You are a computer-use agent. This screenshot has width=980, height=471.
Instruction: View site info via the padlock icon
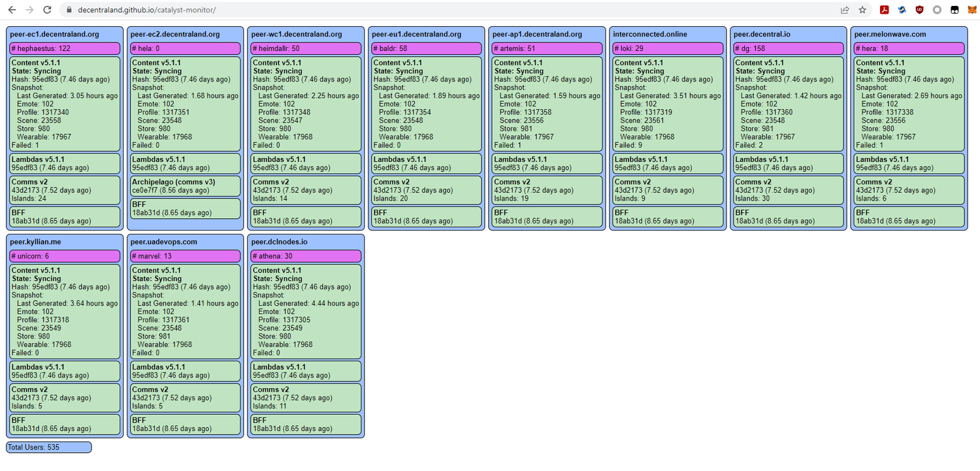coord(69,10)
